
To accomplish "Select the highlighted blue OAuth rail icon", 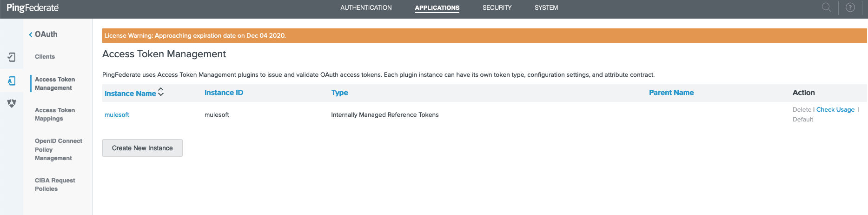I will (12, 81).
